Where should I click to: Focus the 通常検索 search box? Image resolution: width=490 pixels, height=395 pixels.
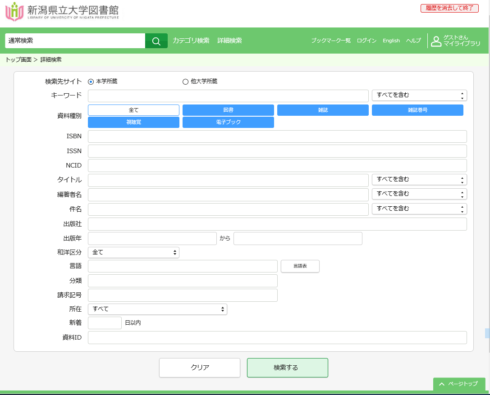[x=75, y=41]
